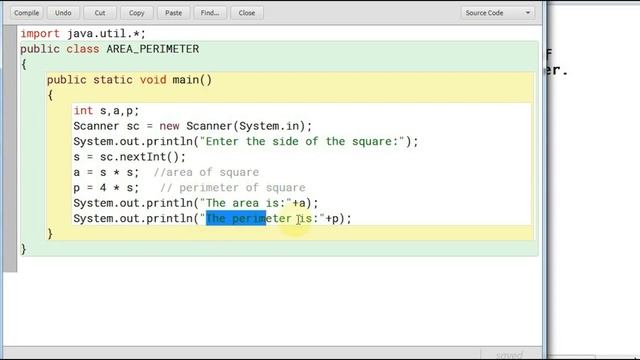Click the Undo button

pos(63,13)
